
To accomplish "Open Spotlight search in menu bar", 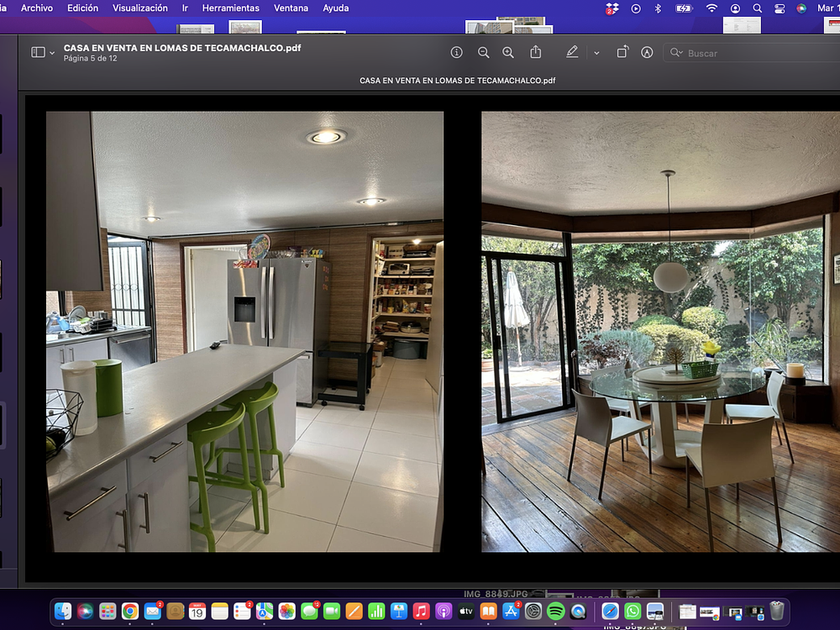I will pyautogui.click(x=757, y=8).
